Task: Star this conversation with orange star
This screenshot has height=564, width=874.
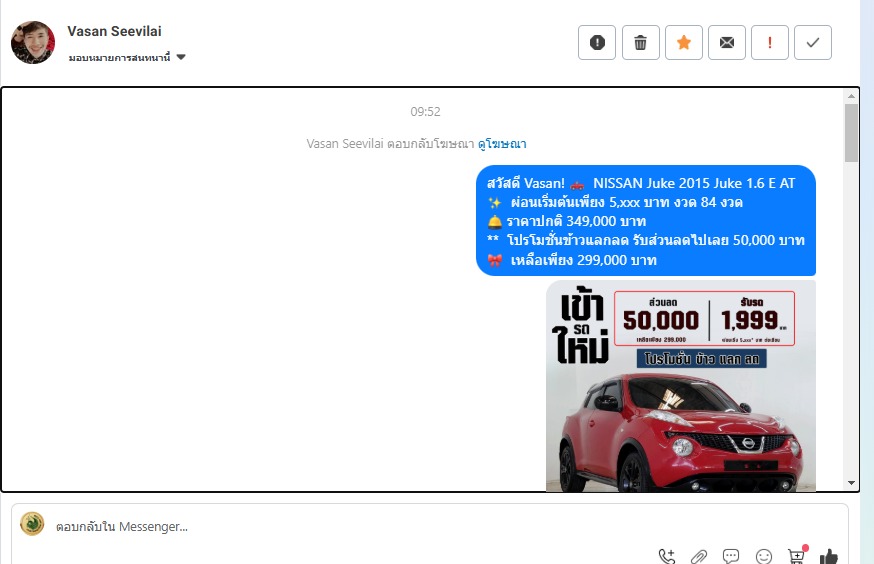Action: [x=684, y=42]
